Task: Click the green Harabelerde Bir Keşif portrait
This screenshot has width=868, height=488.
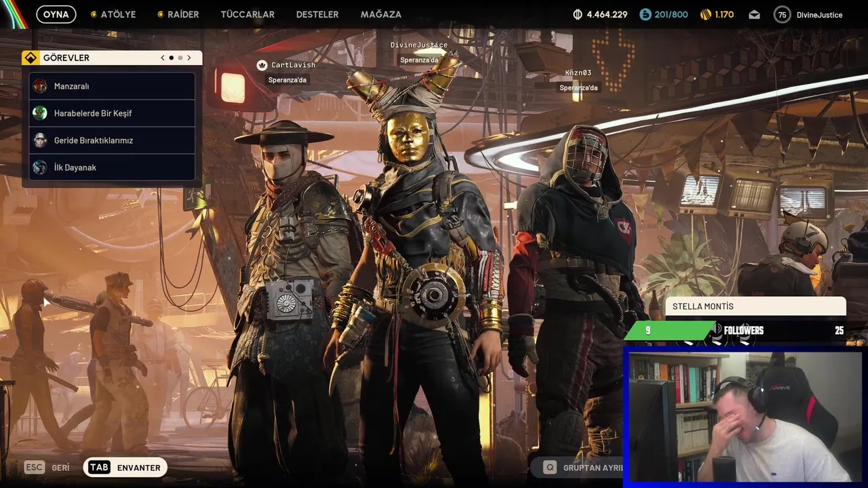Action: click(x=40, y=113)
